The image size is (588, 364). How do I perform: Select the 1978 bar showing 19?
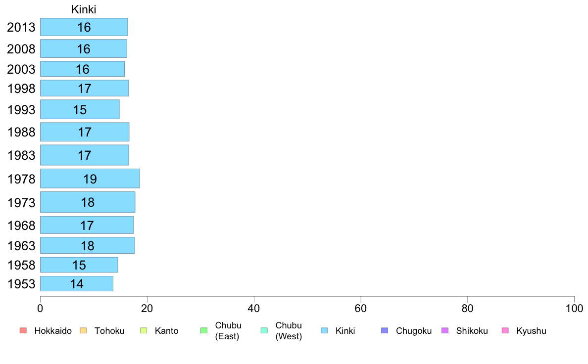click(90, 179)
